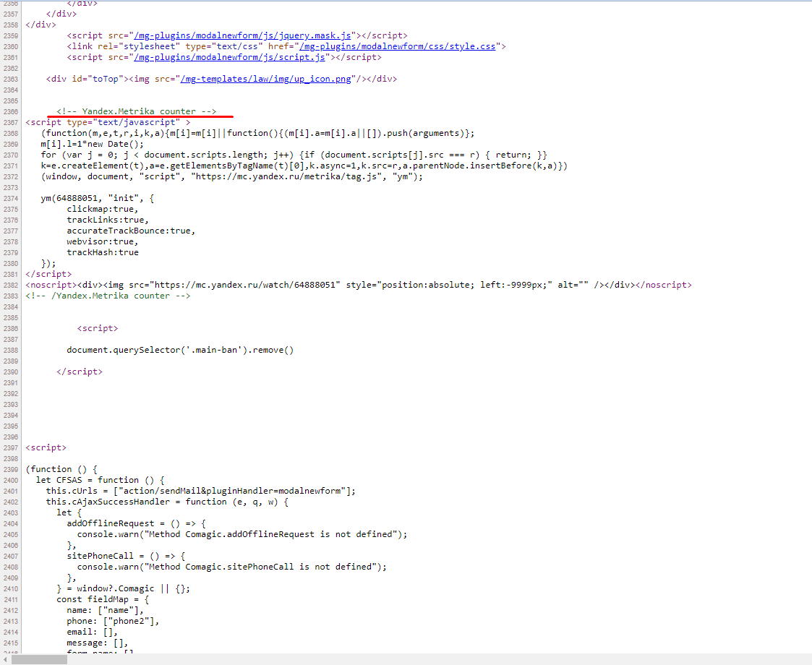The image size is (812, 665).
Task: Click line number 2397
Action: [x=10, y=448]
